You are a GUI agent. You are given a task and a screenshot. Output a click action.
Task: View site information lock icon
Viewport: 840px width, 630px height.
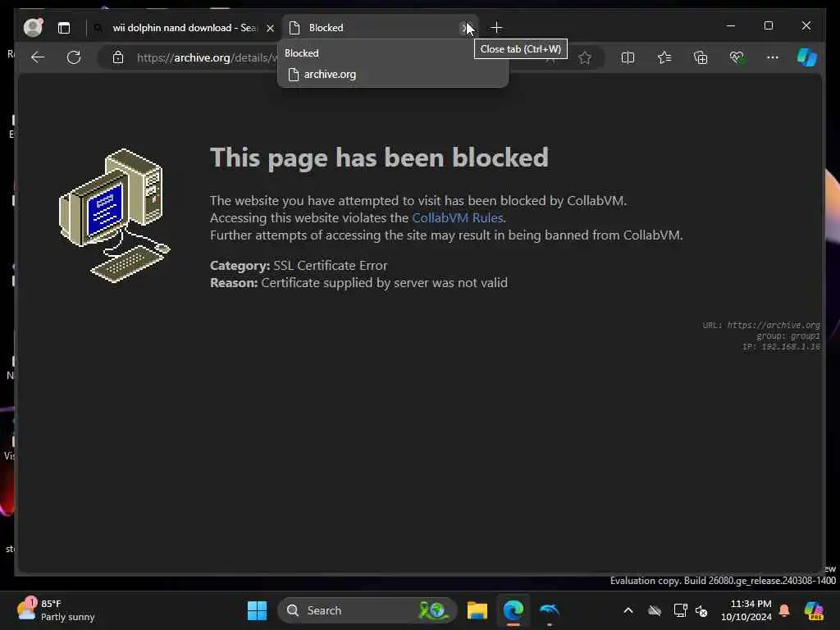pyautogui.click(x=118, y=57)
